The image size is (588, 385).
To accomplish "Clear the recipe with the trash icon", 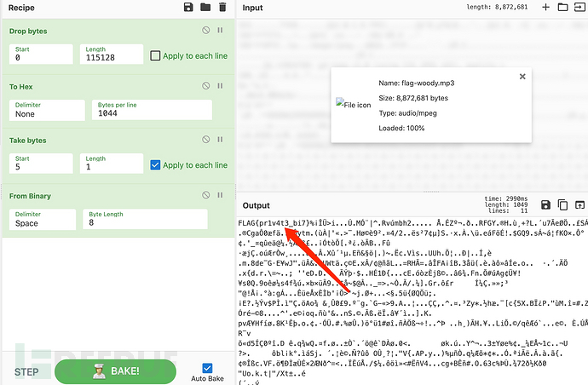I will 222,8.
